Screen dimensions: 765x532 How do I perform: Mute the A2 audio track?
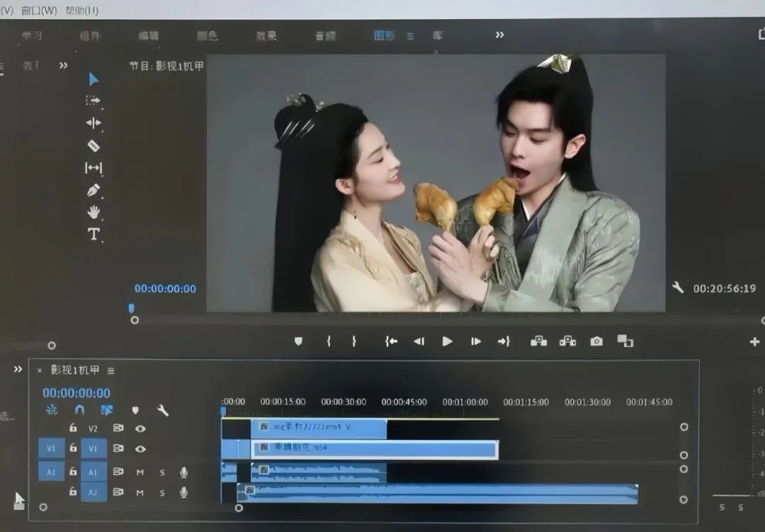pyautogui.click(x=140, y=492)
